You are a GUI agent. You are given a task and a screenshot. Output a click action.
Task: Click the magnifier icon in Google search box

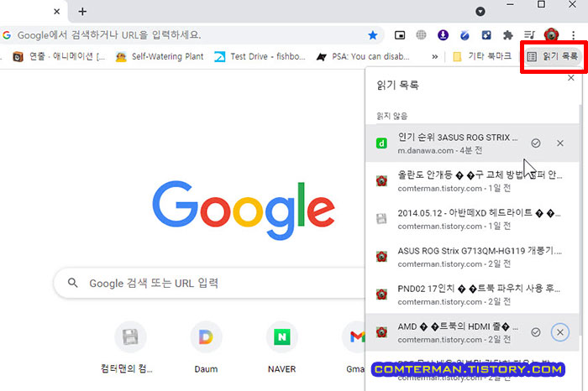(73, 283)
